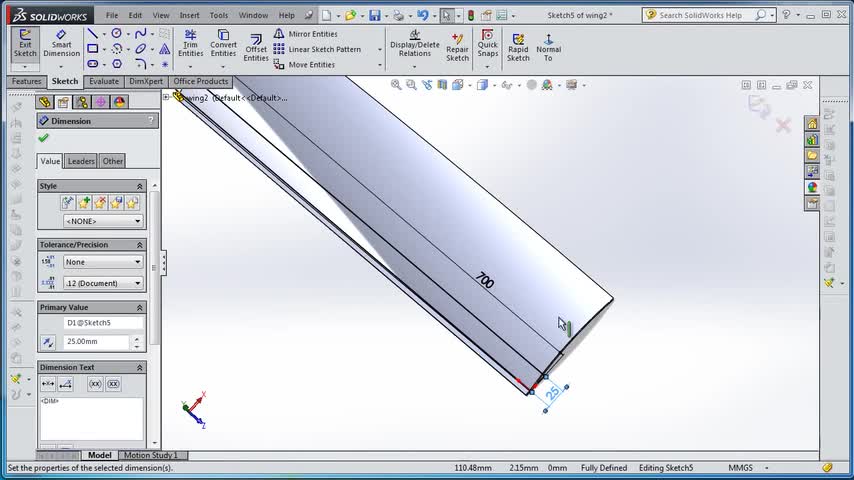Click the Zoom to Fit icon

(396, 84)
